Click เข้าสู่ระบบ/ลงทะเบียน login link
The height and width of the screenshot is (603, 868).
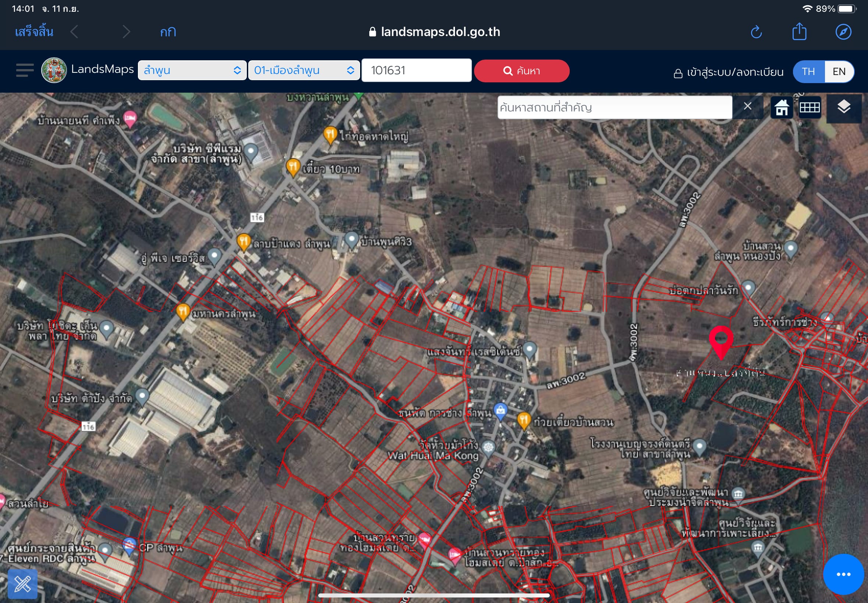pyautogui.click(x=729, y=72)
